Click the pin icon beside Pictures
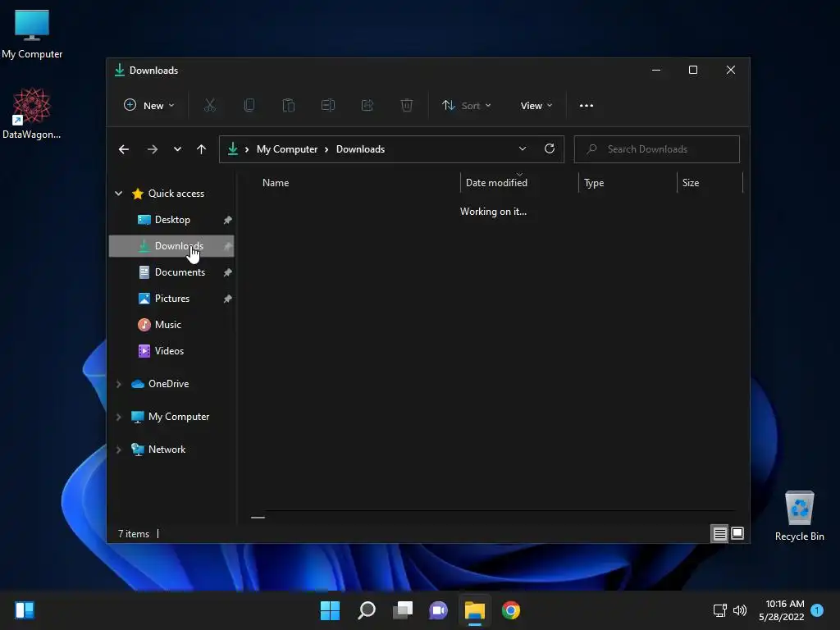This screenshot has height=630, width=840. pos(228,299)
